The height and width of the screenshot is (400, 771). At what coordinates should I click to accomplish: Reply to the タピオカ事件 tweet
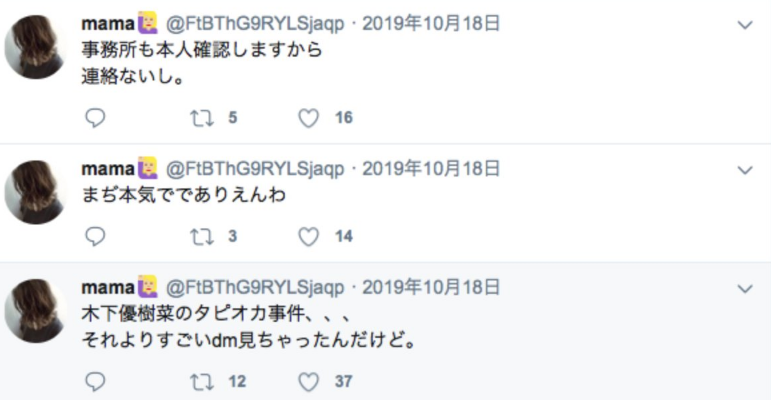[x=95, y=381]
